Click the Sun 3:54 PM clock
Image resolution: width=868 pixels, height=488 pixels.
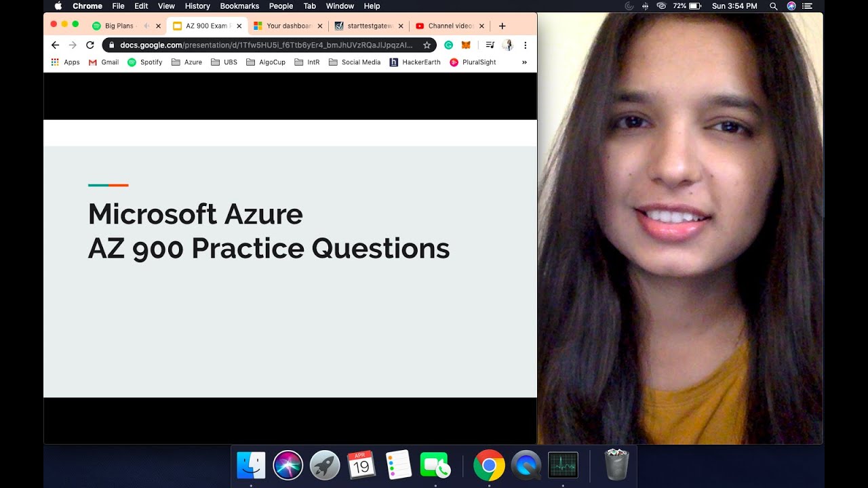[x=734, y=6]
